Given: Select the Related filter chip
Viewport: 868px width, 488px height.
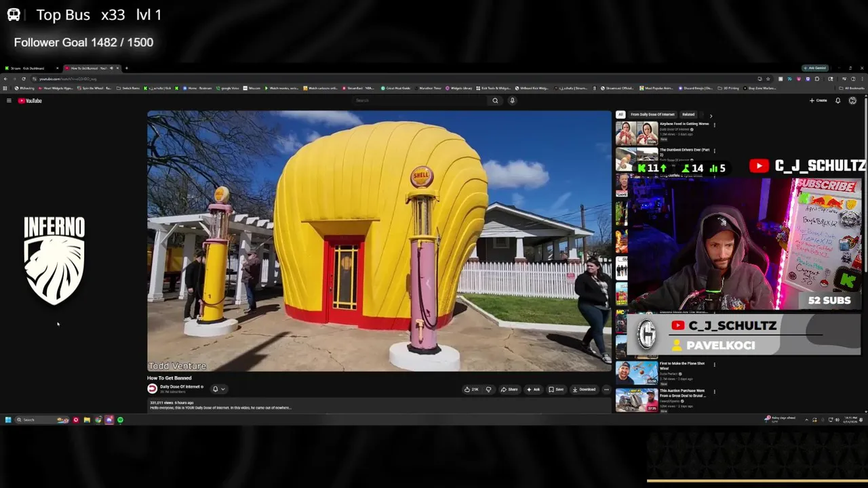Looking at the screenshot, I should 688,115.
